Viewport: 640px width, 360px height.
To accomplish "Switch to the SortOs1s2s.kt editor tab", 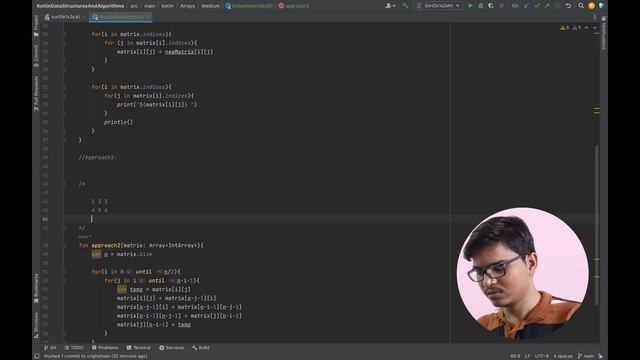I will click(64, 17).
